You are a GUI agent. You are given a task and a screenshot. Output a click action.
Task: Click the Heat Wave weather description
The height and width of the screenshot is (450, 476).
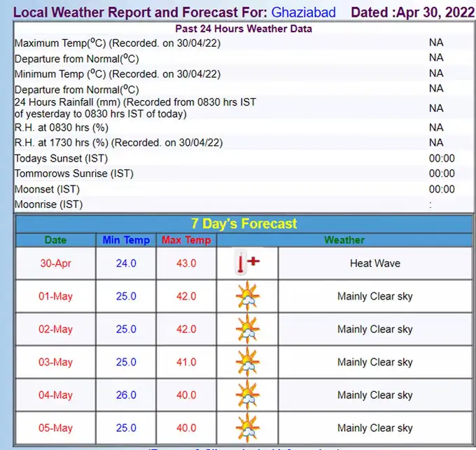[374, 263]
